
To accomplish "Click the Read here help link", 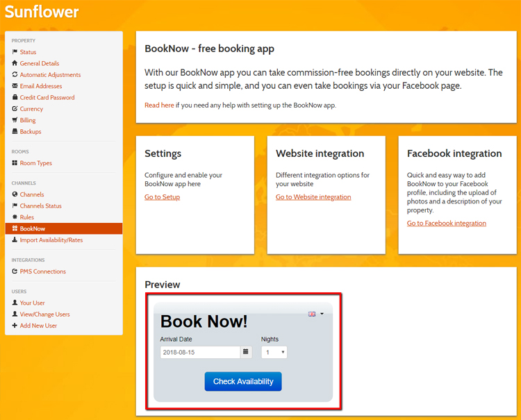I will tap(159, 105).
